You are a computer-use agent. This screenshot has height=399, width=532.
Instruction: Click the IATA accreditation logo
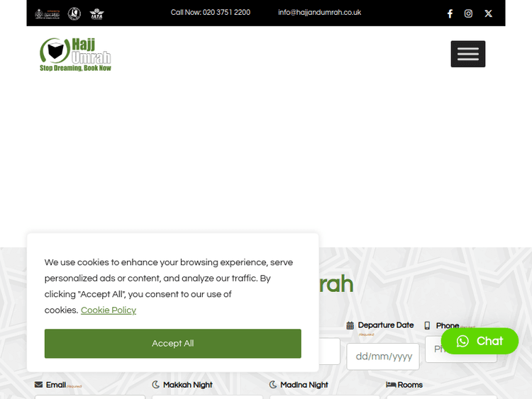coord(96,13)
